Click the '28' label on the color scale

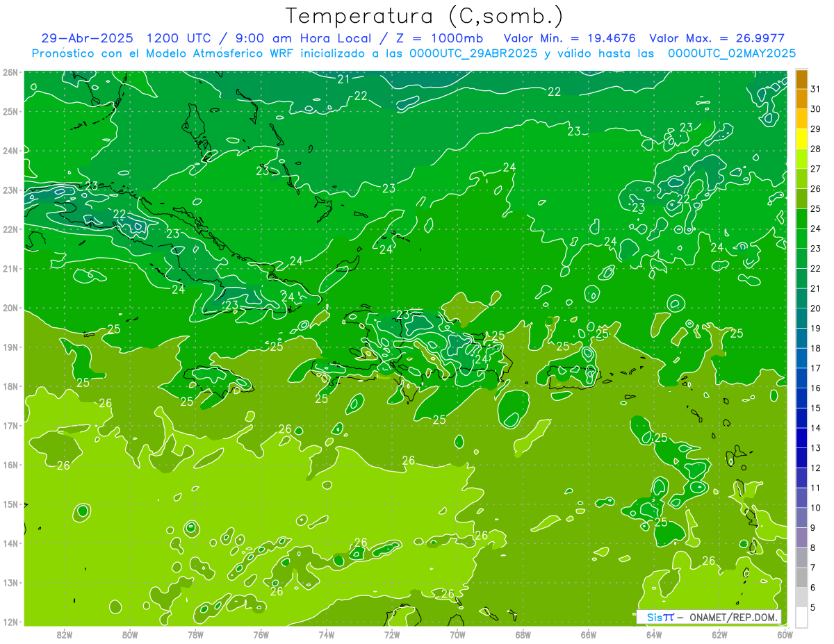815,149
